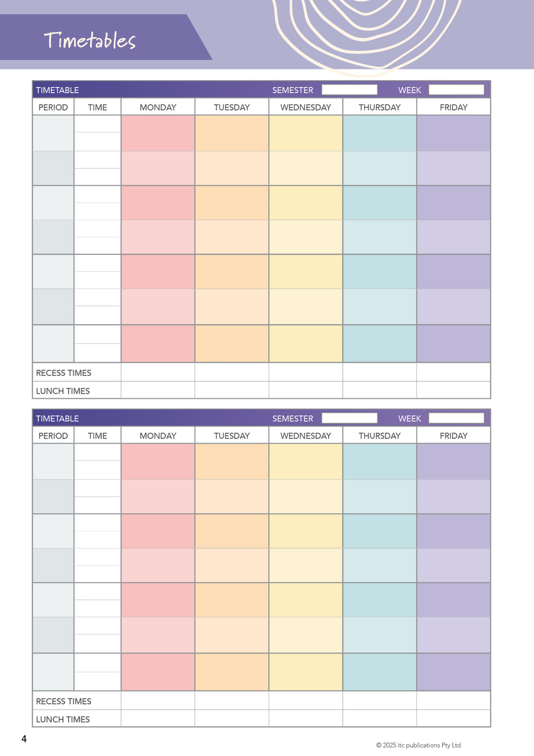Click RECESS TIMES label in top timetable
Image resolution: width=534 pixels, height=756 pixels.
point(64,373)
